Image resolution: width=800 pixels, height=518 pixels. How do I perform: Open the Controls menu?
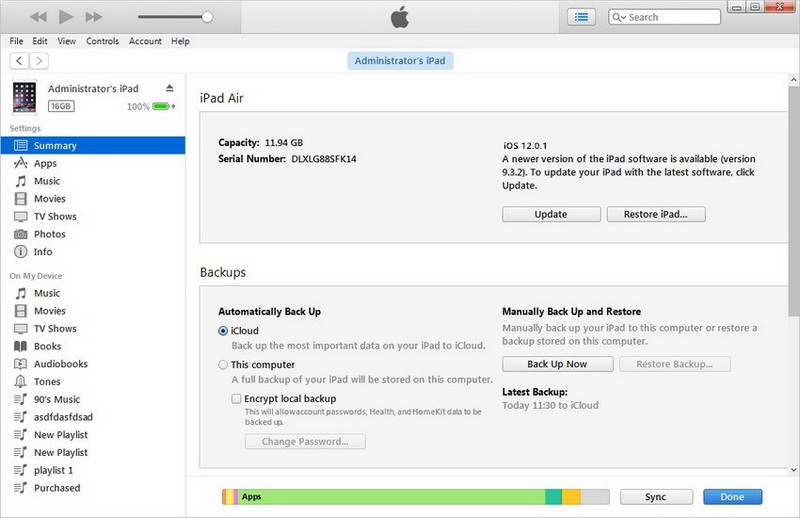102,41
